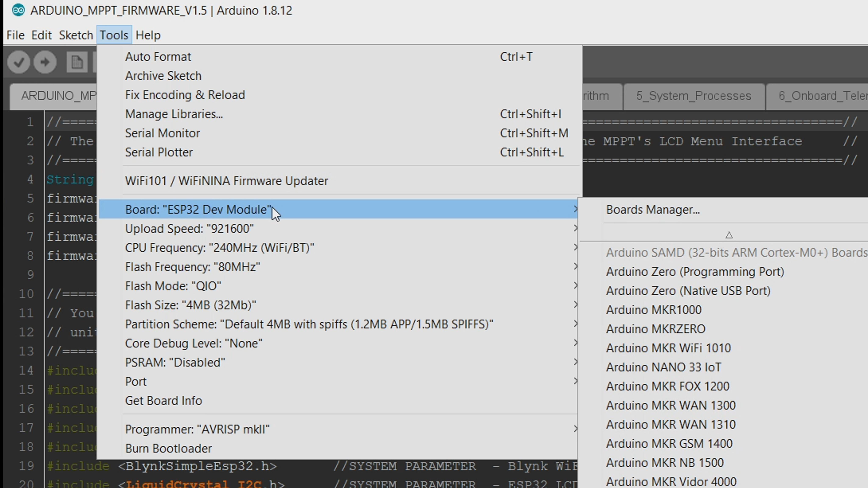Click line number 9 in the gutter
Viewport: 868px width, 488px height.
(30, 275)
